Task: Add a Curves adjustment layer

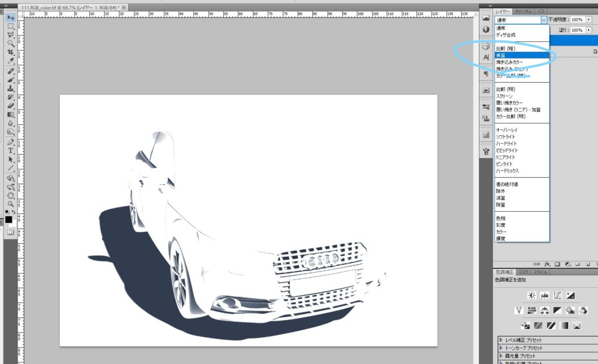Action: click(559, 295)
